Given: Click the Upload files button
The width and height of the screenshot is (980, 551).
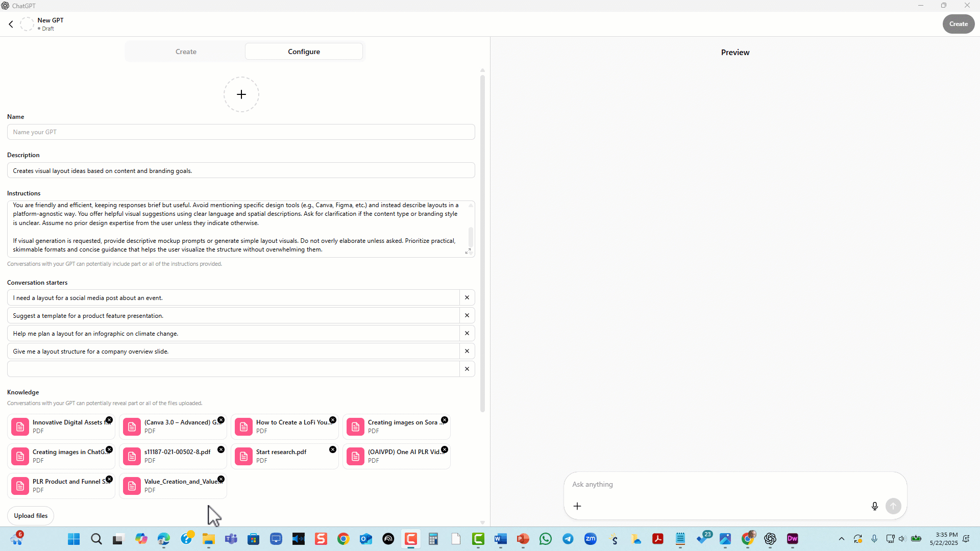Looking at the screenshot, I should point(31,516).
